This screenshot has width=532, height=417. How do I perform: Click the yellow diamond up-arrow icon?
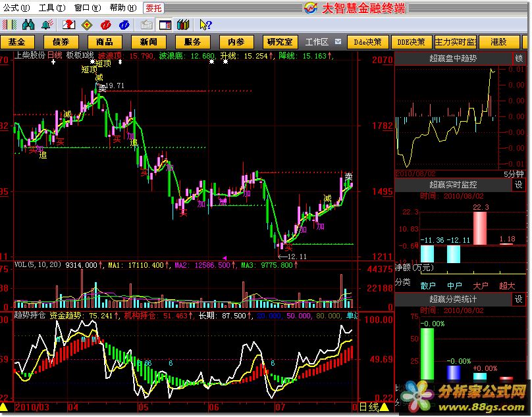point(87,25)
